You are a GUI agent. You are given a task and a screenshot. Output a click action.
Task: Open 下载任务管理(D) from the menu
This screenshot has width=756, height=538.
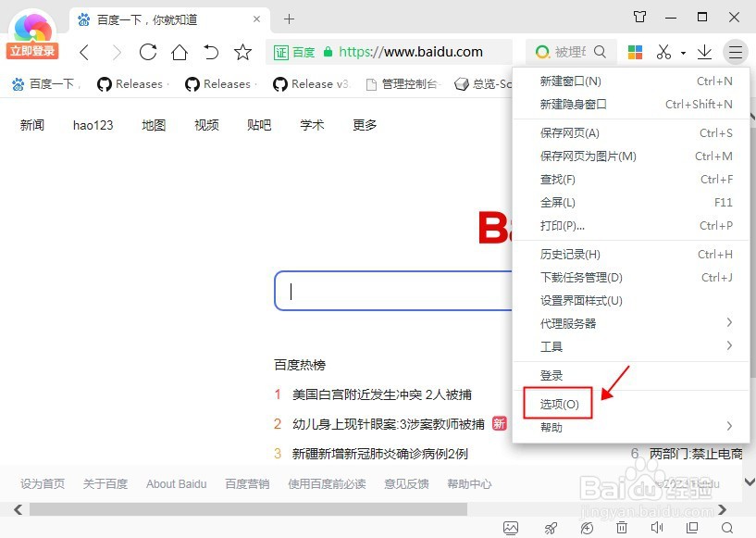point(631,278)
